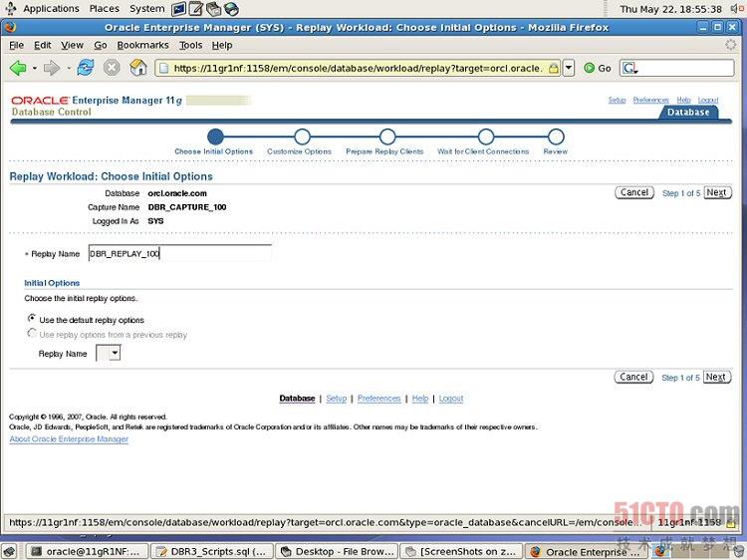
Task: Click the browser Forward arrow icon
Action: coord(51,68)
